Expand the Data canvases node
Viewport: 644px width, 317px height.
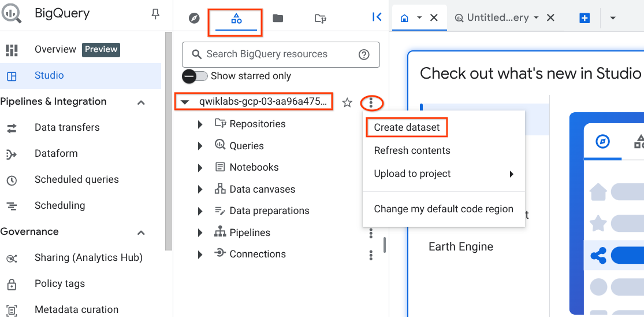click(x=200, y=189)
